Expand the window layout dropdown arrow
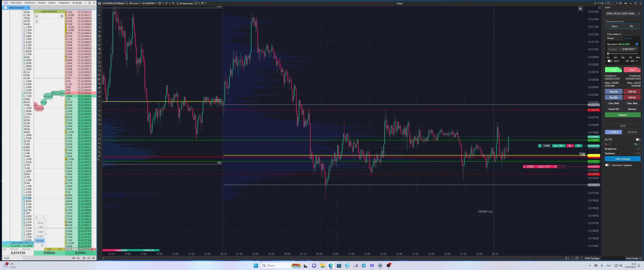This screenshot has height=270, width=644. [206, 3]
